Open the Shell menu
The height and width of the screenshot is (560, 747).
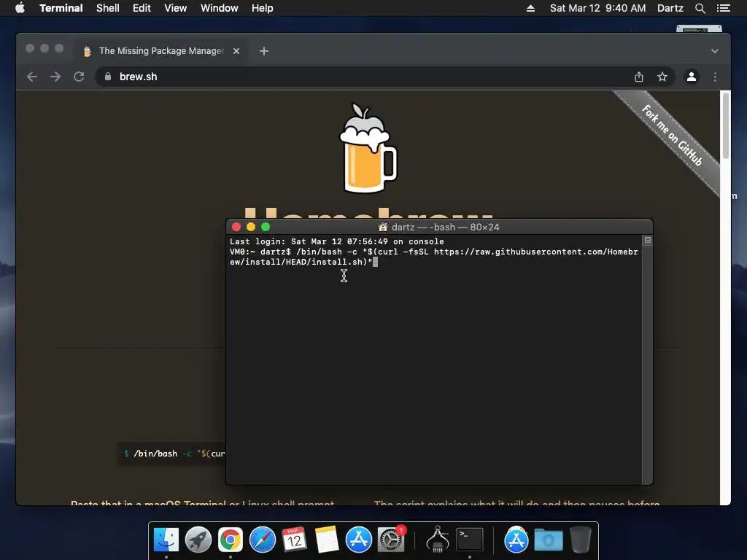click(x=108, y=8)
